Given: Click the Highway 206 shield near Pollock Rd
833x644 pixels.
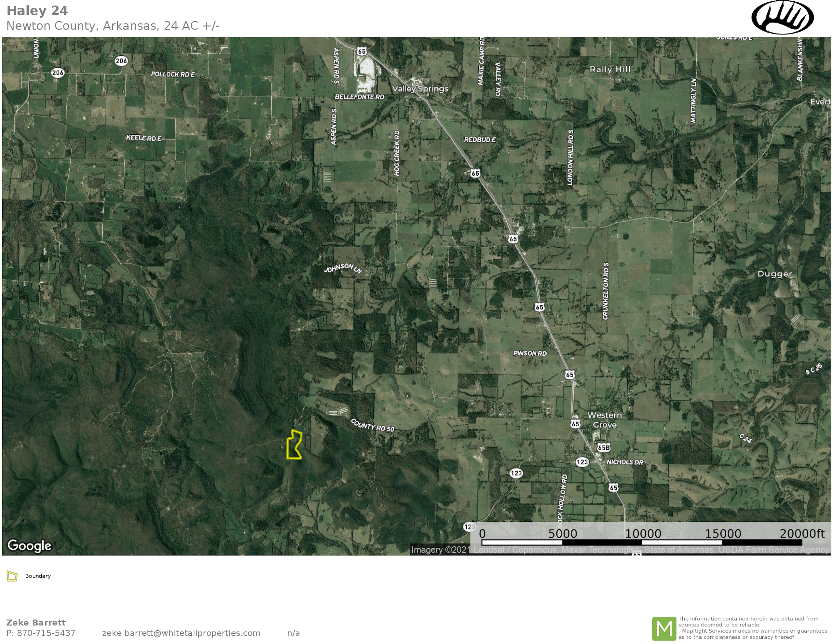Looking at the screenshot, I should pos(121,61).
